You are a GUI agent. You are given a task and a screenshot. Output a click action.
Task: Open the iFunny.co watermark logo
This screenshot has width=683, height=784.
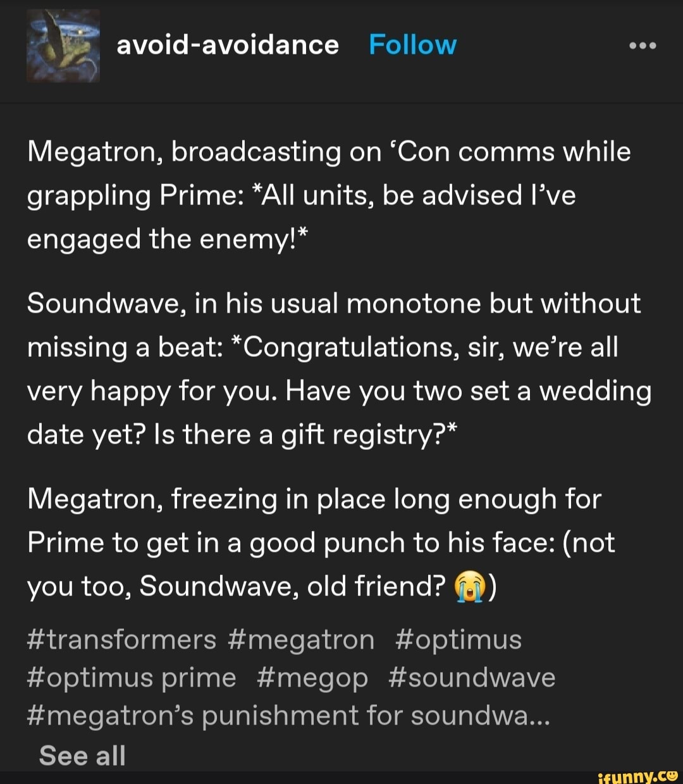coord(637,775)
